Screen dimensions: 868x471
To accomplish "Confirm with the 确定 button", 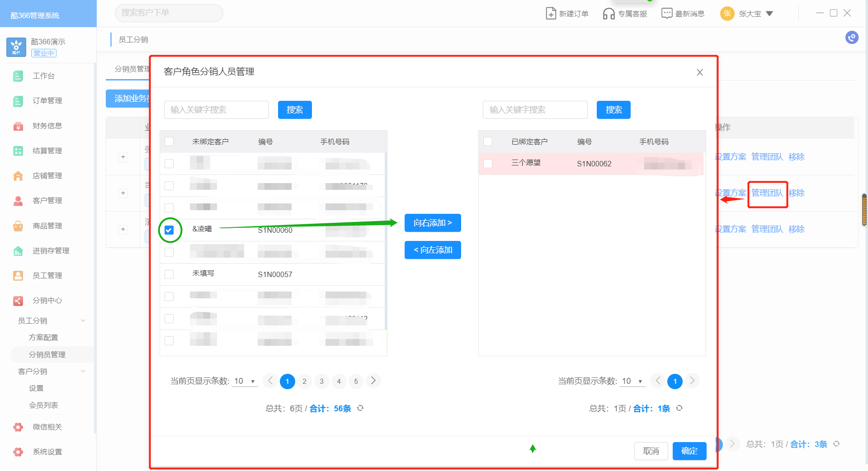I will pos(689,451).
